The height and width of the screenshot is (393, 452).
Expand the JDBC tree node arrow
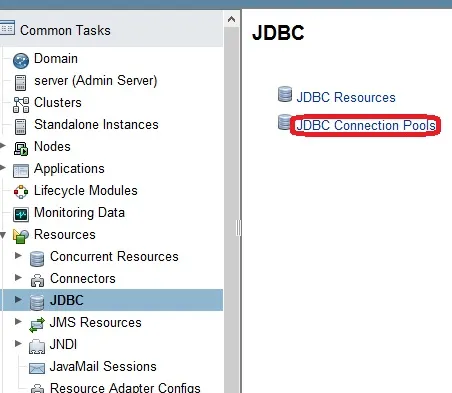tap(18, 299)
